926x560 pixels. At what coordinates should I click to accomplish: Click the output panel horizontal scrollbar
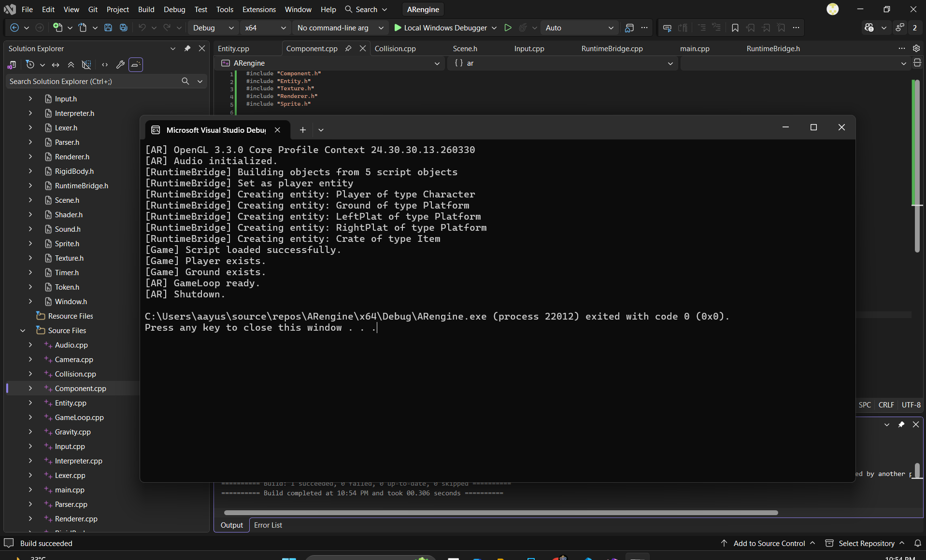pos(501,513)
